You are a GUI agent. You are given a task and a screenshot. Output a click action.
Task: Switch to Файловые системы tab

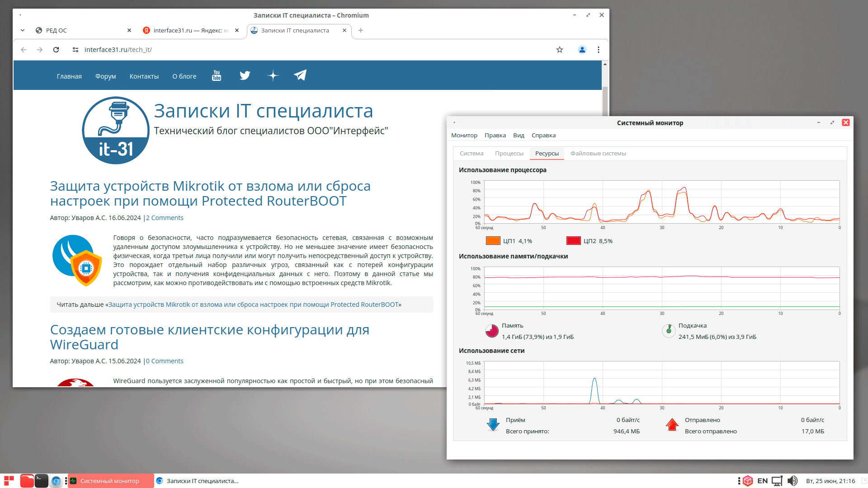(x=598, y=154)
